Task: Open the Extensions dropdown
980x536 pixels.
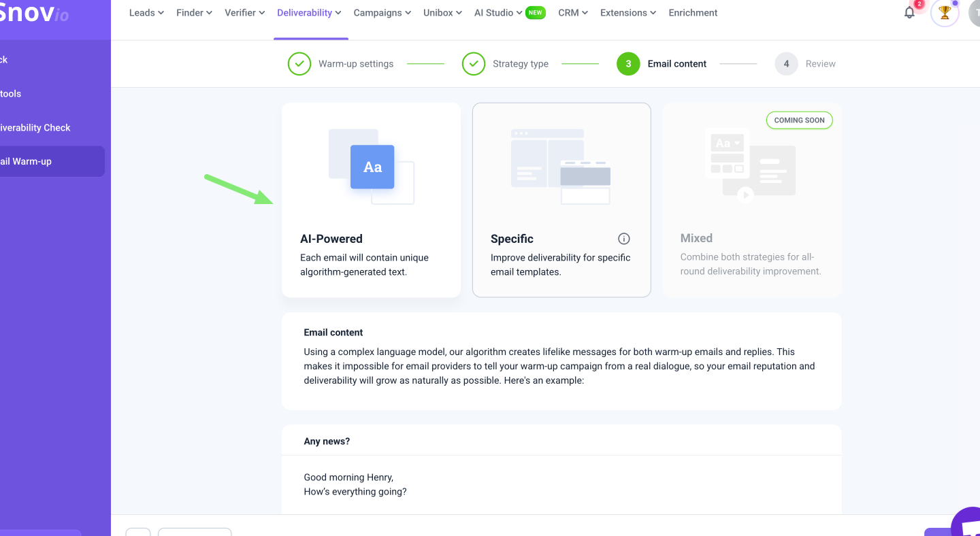Action: pyautogui.click(x=628, y=12)
